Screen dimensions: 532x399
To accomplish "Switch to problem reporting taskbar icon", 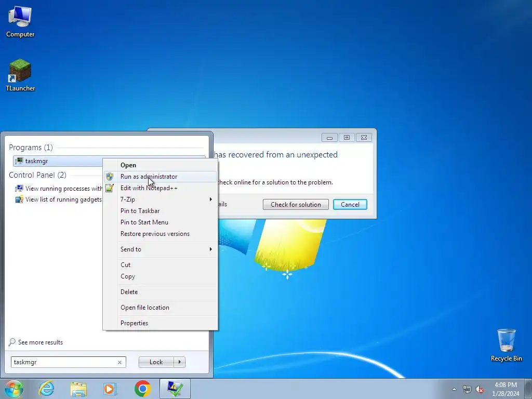I will [x=175, y=389].
